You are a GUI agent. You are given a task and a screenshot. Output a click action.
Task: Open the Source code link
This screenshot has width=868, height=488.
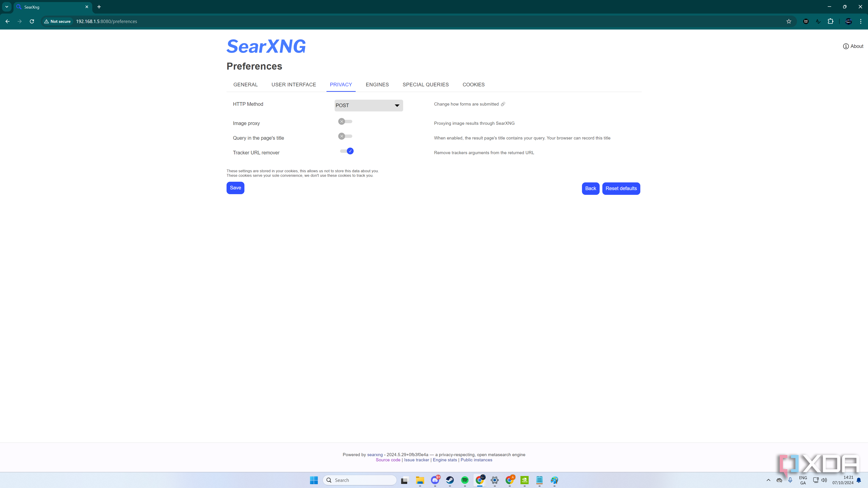(388, 460)
